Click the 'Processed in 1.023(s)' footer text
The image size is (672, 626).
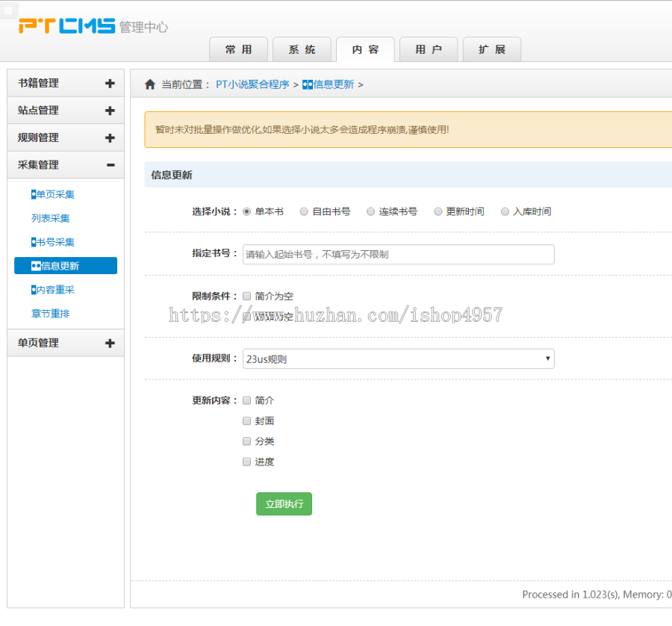(x=570, y=595)
